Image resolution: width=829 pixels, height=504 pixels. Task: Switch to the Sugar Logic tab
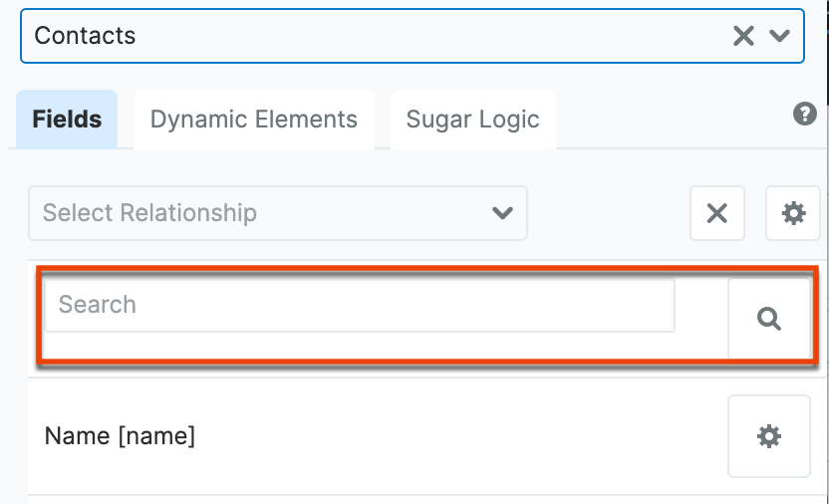[x=472, y=120]
